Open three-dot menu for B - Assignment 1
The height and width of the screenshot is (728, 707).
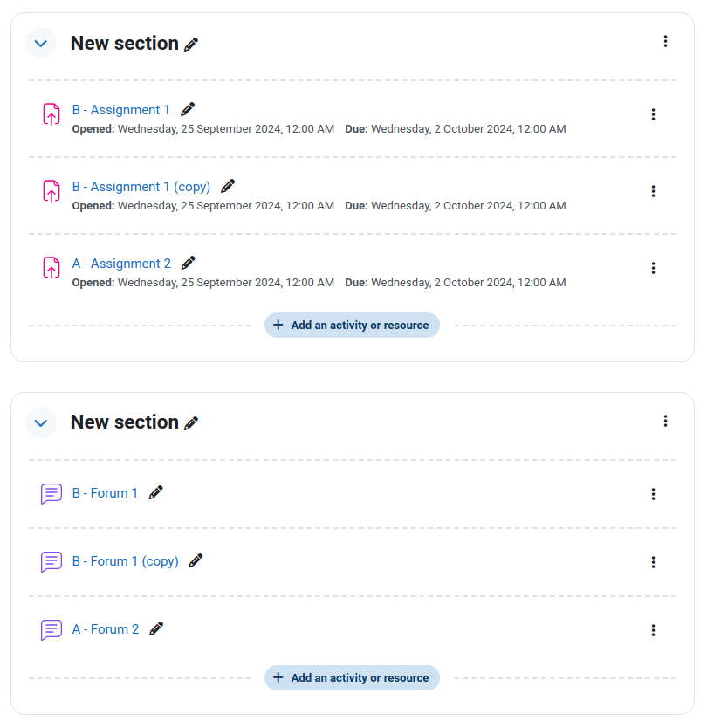[653, 114]
